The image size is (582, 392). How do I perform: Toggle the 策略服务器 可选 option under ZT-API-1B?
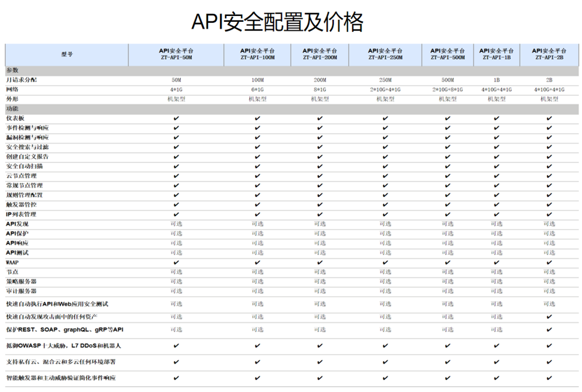click(496, 282)
